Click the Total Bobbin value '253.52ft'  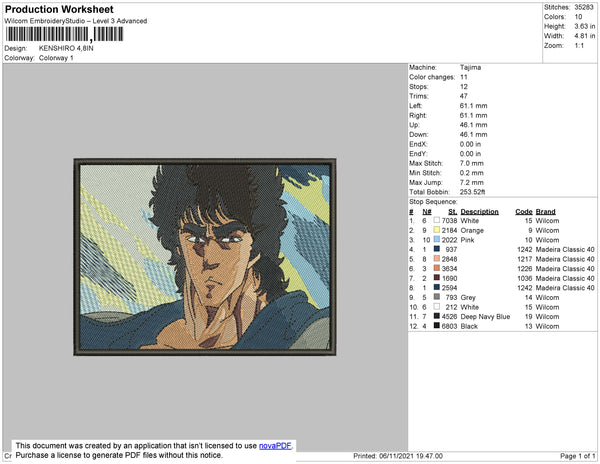click(x=472, y=192)
